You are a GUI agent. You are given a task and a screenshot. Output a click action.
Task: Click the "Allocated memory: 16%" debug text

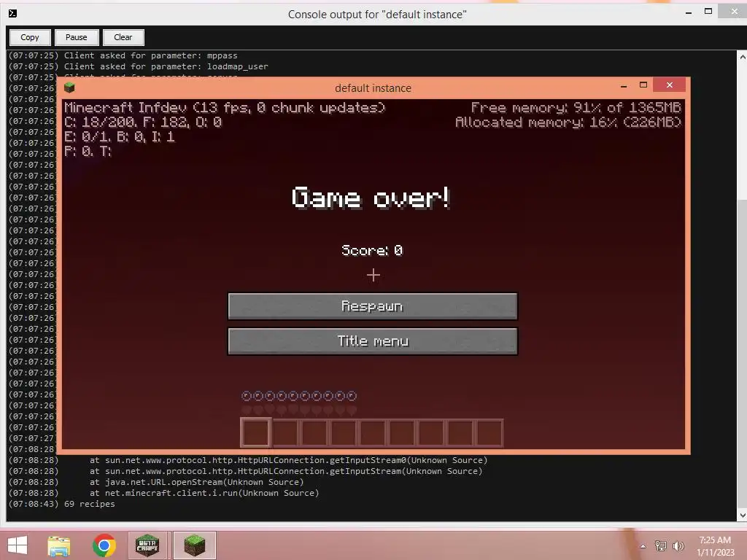(568, 122)
